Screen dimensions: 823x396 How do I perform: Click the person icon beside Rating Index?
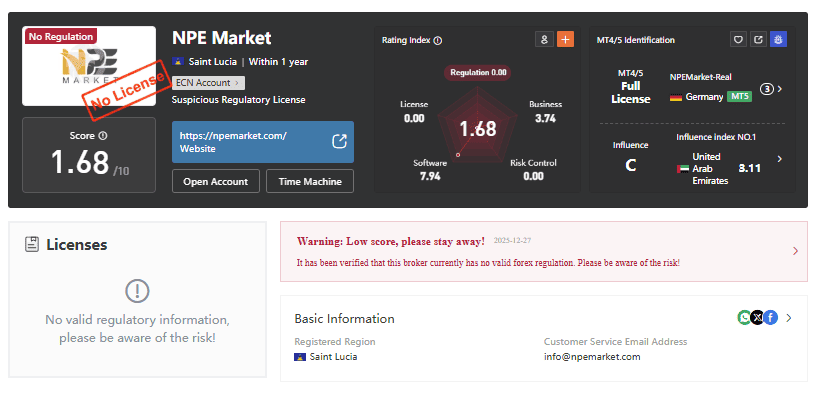pos(544,39)
